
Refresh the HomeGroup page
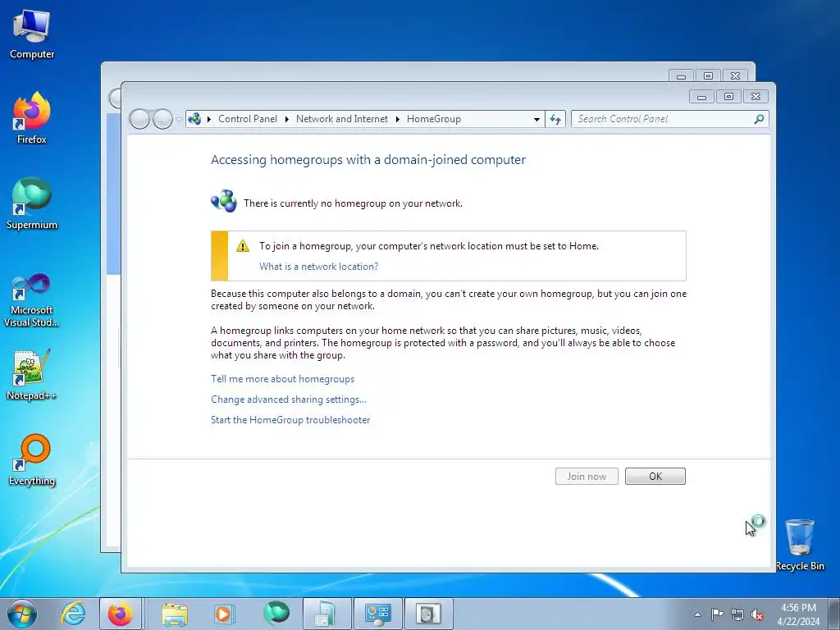[555, 119]
